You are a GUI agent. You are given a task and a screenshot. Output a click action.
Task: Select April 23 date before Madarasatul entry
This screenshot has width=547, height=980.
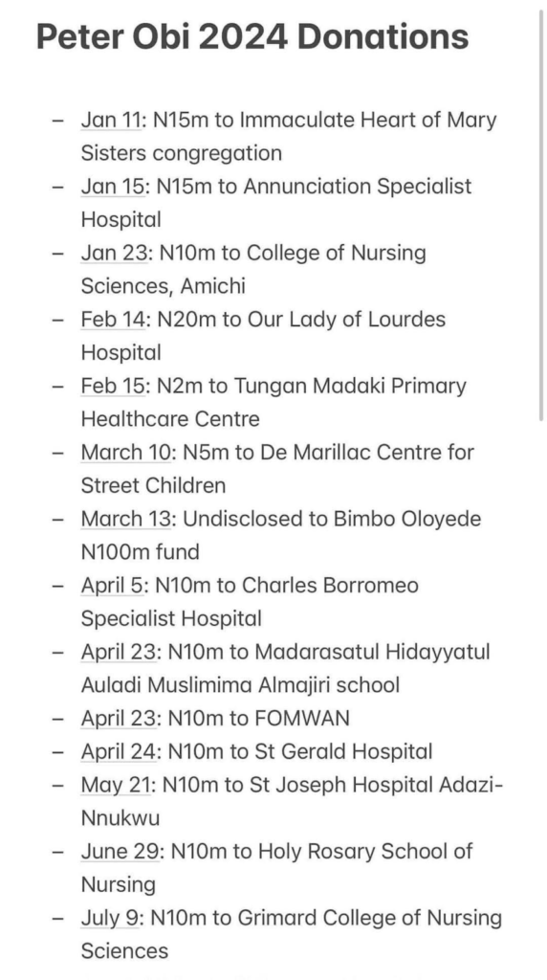click(120, 652)
